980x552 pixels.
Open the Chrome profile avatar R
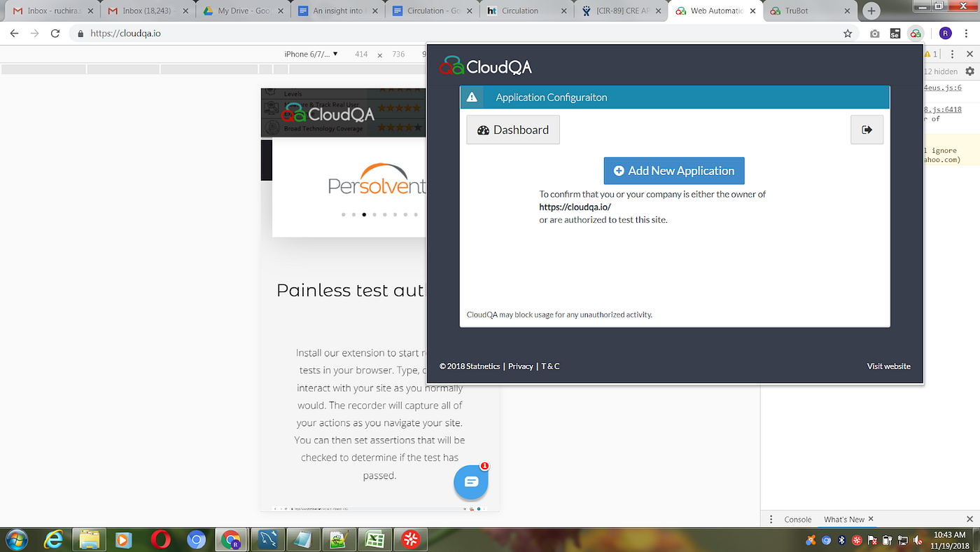(945, 33)
